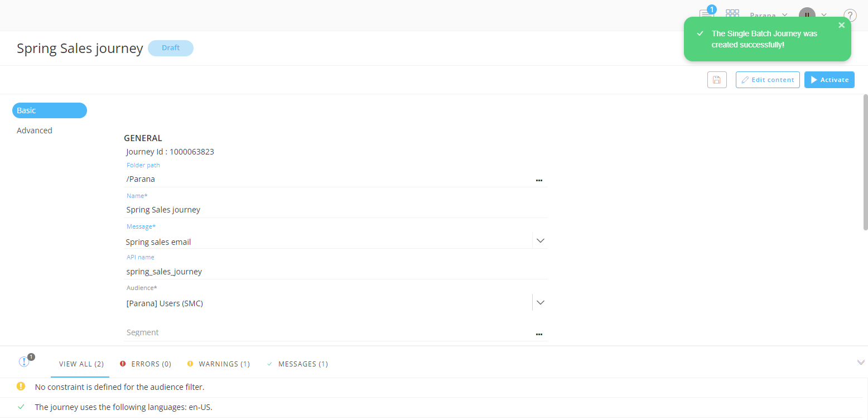Open segment picker ellipsis button

[x=539, y=334]
